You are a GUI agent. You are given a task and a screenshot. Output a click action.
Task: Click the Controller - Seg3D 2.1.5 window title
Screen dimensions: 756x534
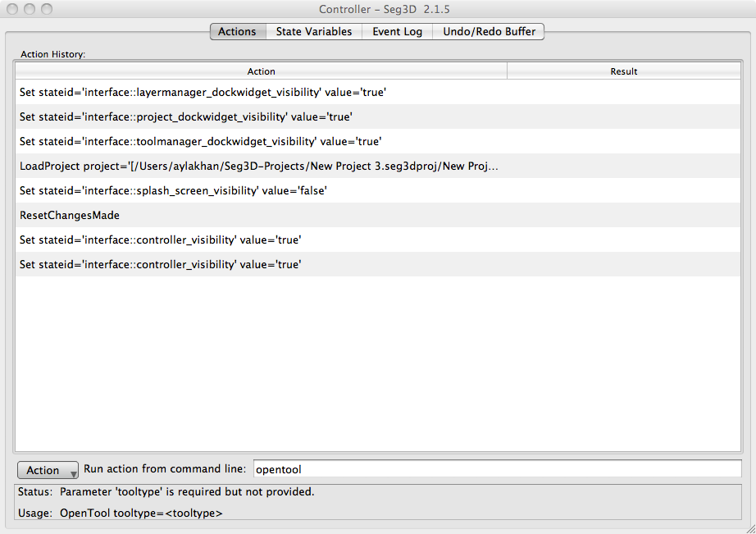[x=385, y=9]
